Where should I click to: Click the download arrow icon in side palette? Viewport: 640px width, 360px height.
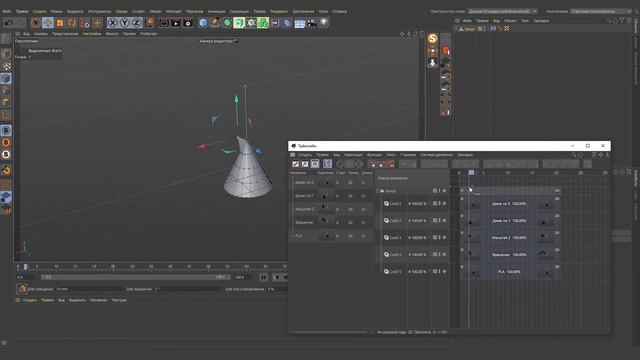pos(432,63)
